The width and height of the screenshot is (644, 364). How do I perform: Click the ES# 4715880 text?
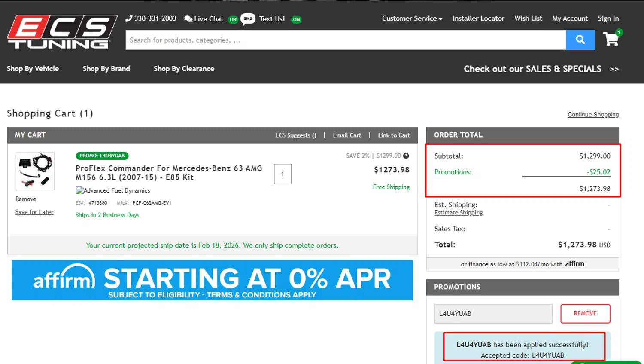click(x=91, y=203)
